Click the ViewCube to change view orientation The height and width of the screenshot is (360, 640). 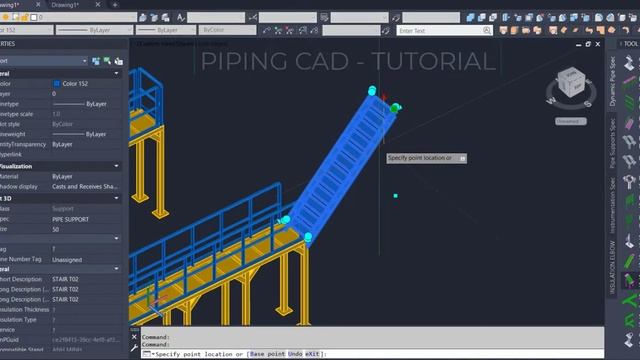pos(571,82)
